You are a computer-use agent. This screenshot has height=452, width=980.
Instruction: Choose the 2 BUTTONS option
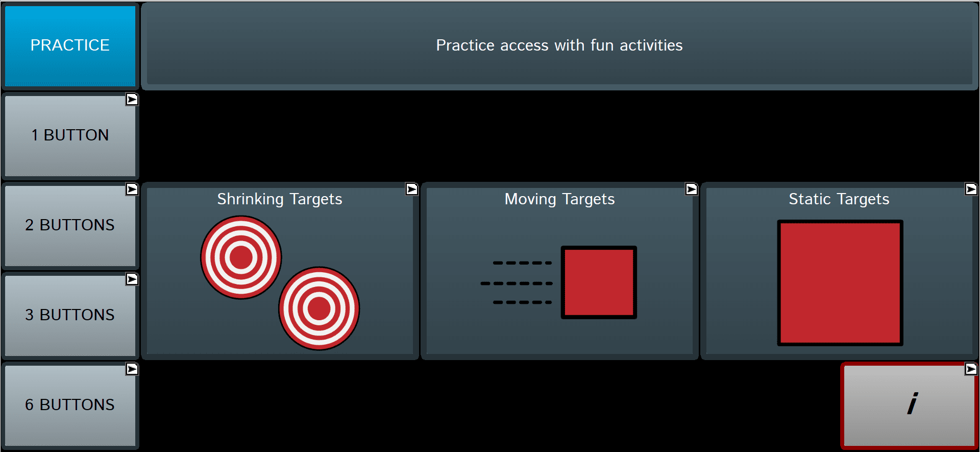click(x=70, y=225)
